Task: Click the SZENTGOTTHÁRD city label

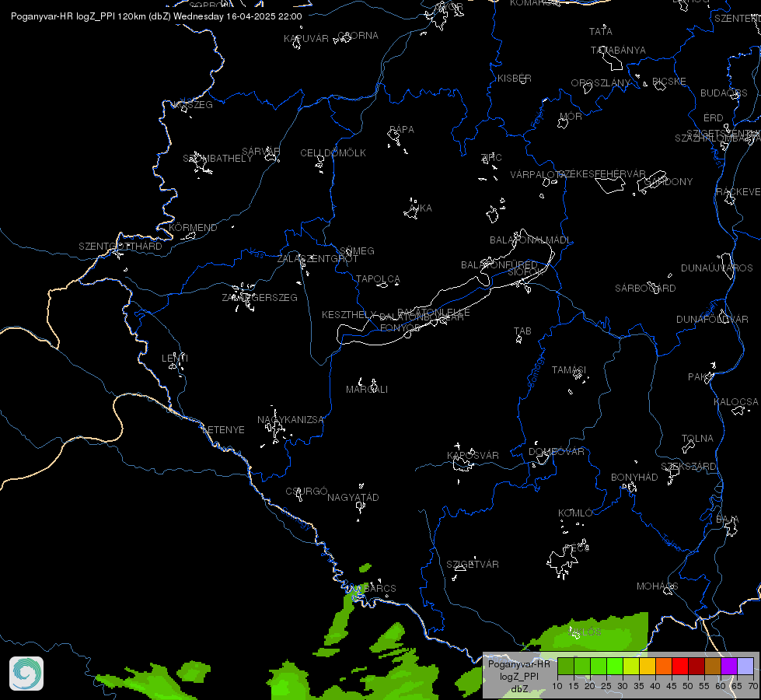Action: 120,247
